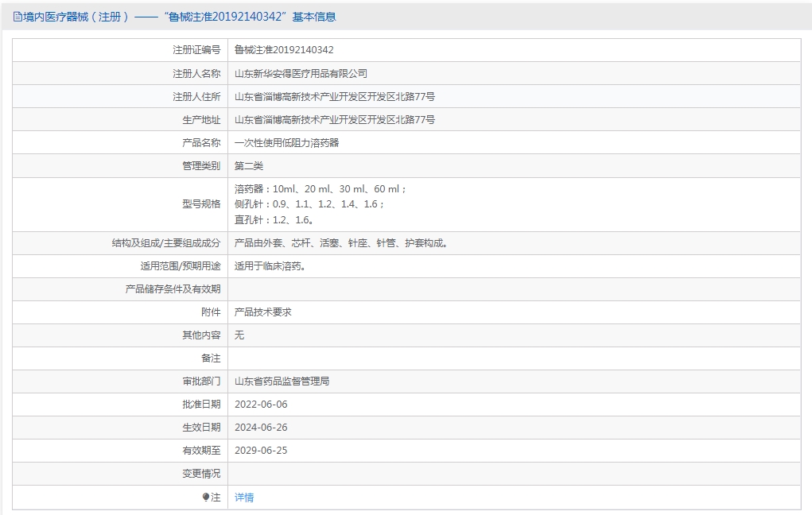Click the 备注 label
812x515 pixels.
pos(210,358)
